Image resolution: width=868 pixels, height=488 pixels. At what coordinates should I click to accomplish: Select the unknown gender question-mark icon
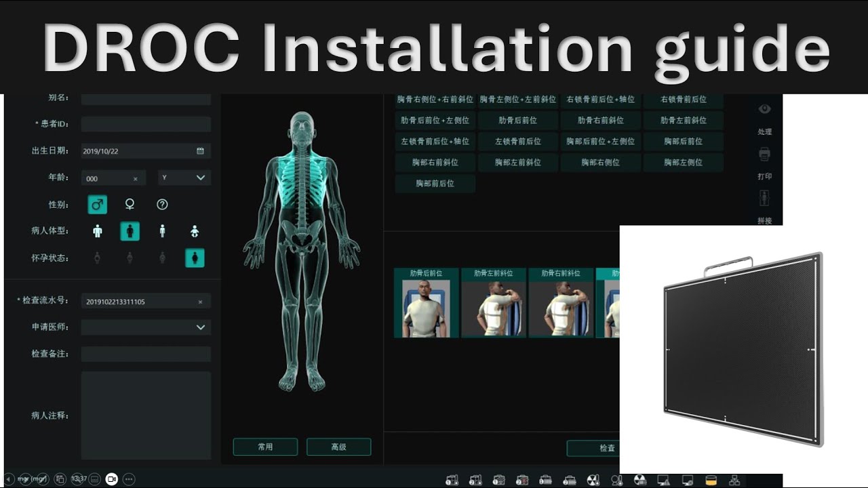click(162, 205)
